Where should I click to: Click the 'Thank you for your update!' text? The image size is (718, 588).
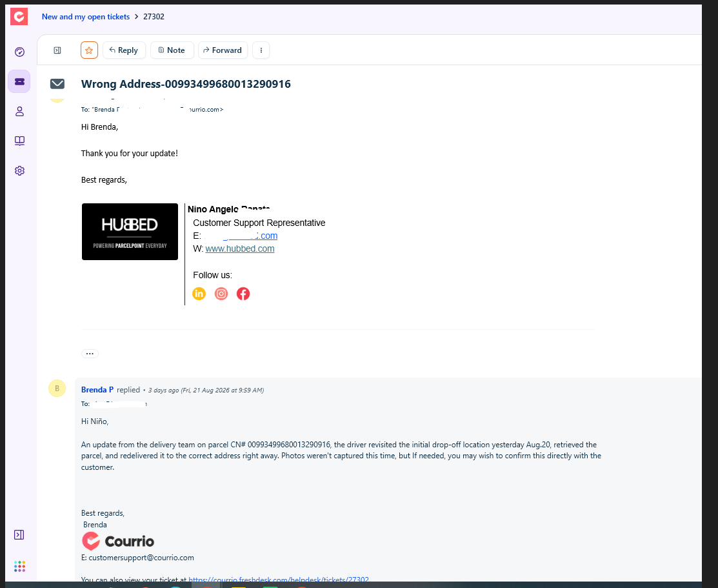click(x=130, y=154)
